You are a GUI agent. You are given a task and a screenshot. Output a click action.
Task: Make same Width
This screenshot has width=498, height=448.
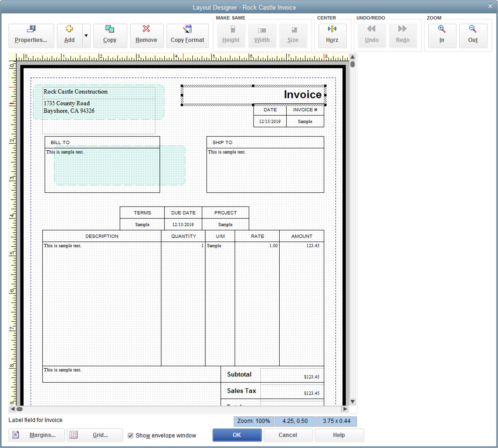(x=262, y=35)
